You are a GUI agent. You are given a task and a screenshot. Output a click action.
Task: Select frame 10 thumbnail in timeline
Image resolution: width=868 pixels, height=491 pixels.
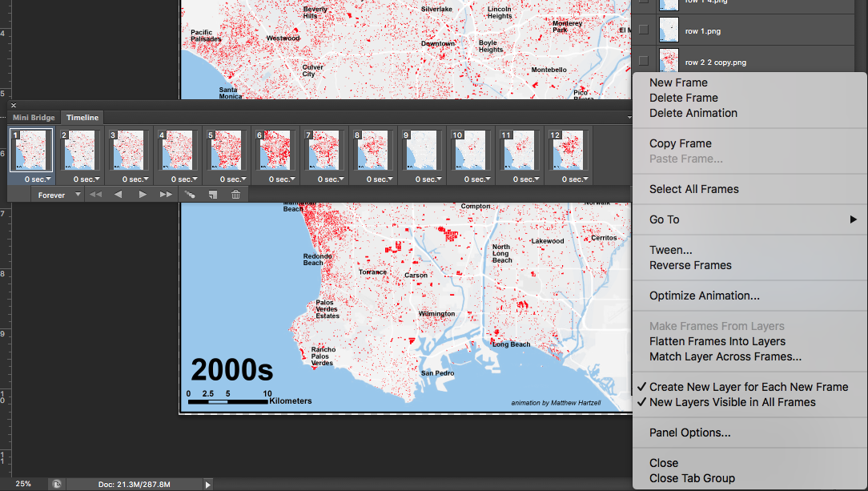click(471, 150)
